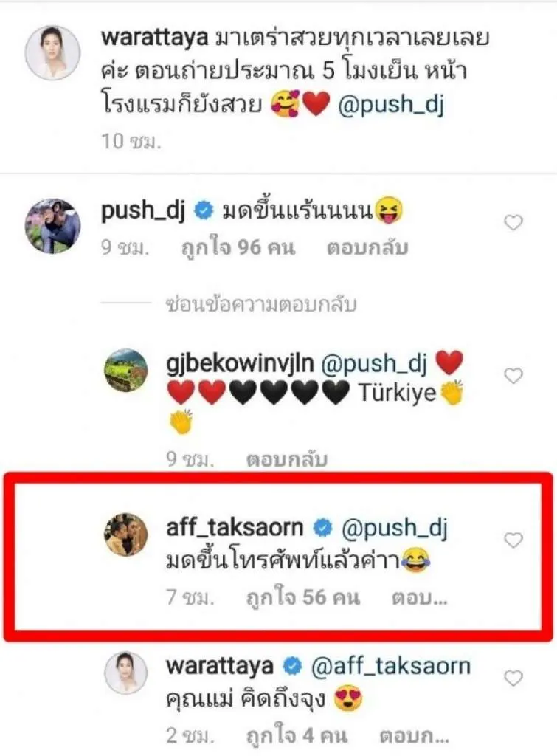View the 4 likes on warattaya's reply
This screenshot has width=557, height=756.
click(x=297, y=736)
